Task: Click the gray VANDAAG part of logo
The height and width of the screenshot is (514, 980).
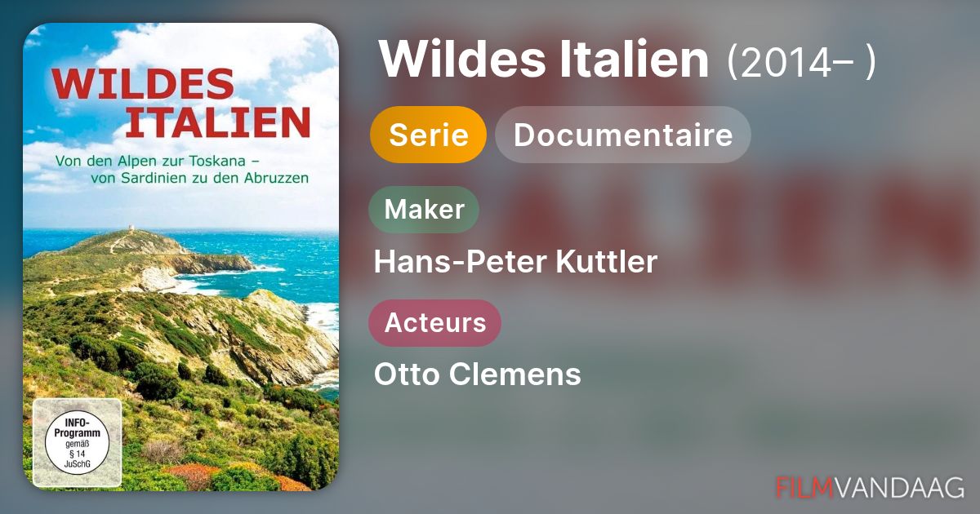Action: click(900, 487)
